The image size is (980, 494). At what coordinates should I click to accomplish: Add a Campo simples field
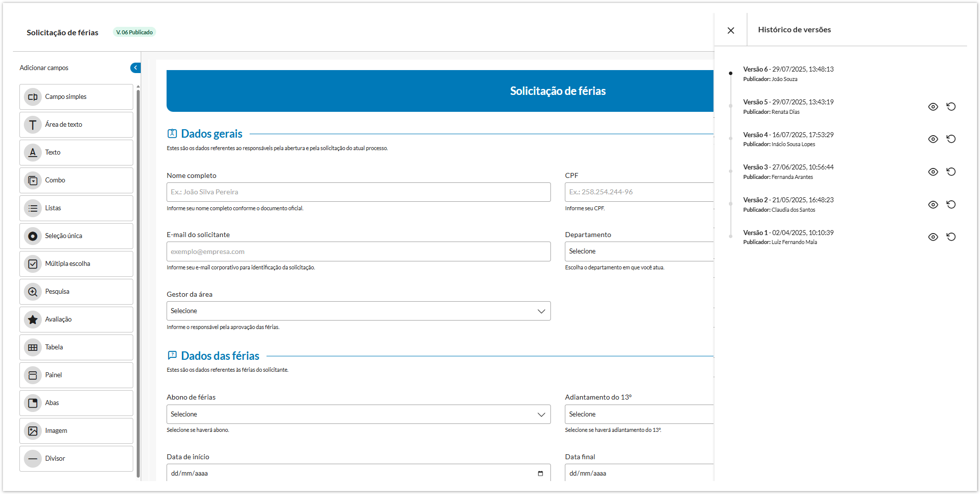(x=76, y=97)
